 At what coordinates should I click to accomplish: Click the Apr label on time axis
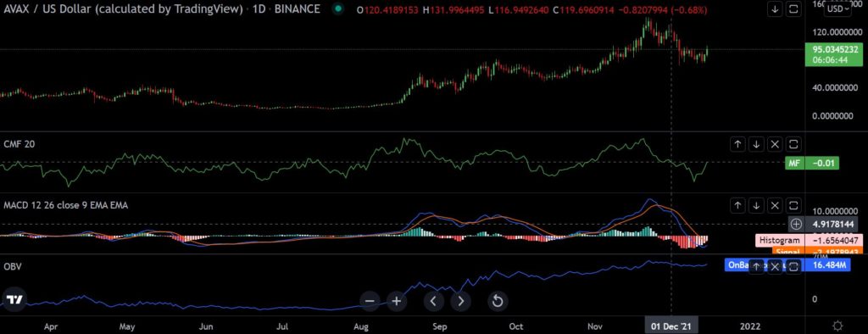pos(51,326)
